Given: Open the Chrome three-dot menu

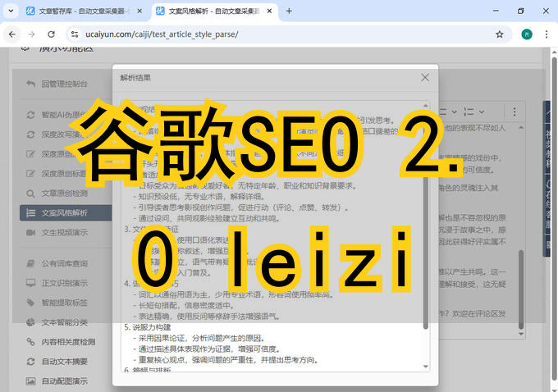Looking at the screenshot, I should pos(547,34).
